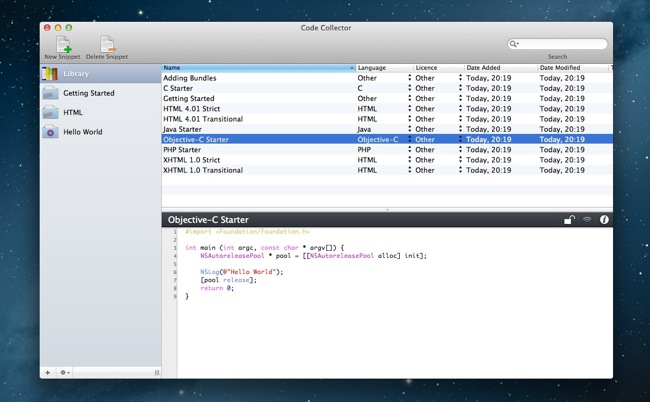The width and height of the screenshot is (650, 402).
Task: Click the sharing wifi icon in snippet header
Action: 587,220
